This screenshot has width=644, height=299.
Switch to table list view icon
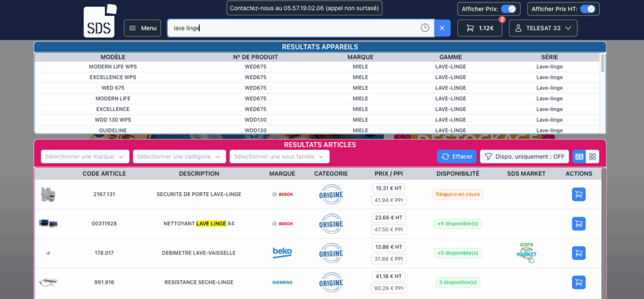coord(579,156)
